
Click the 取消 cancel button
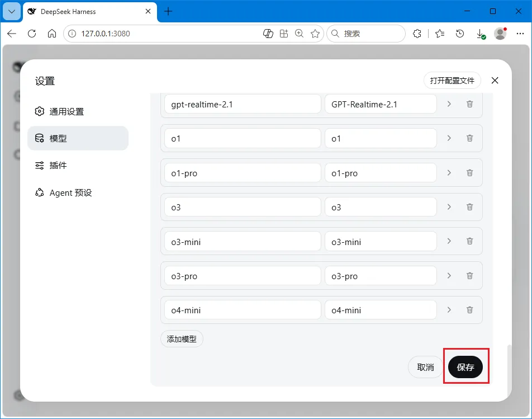(425, 367)
